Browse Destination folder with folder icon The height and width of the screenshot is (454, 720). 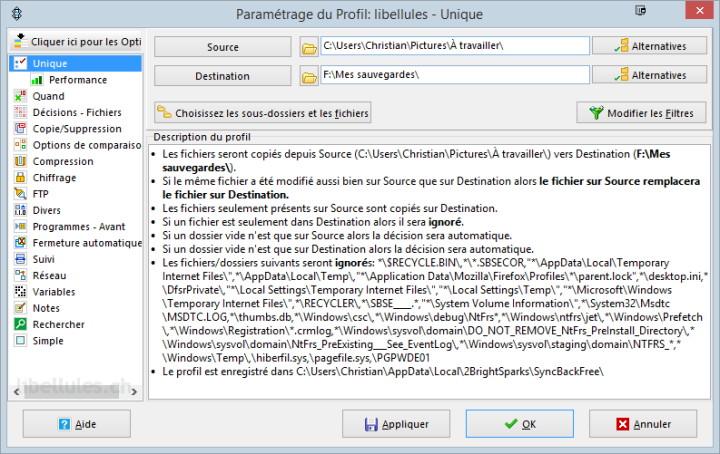pos(309,76)
